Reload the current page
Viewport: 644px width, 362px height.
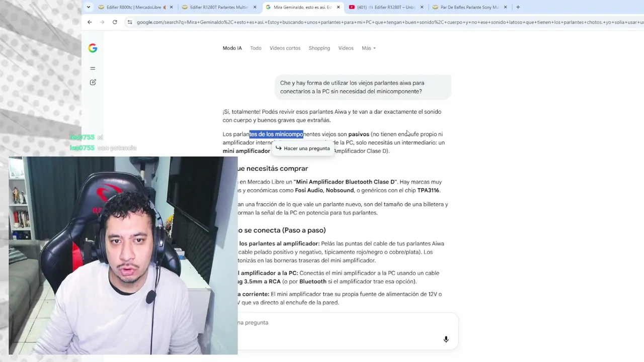click(115, 22)
